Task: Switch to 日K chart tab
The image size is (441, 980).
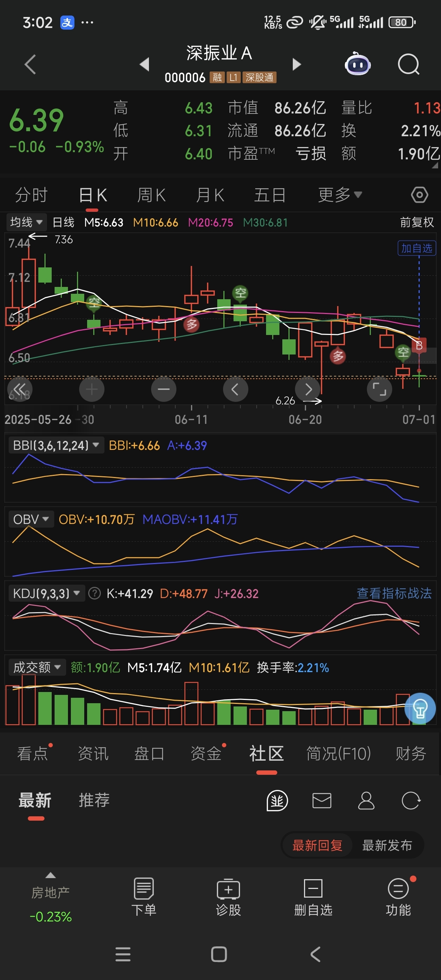Action: coord(93,195)
